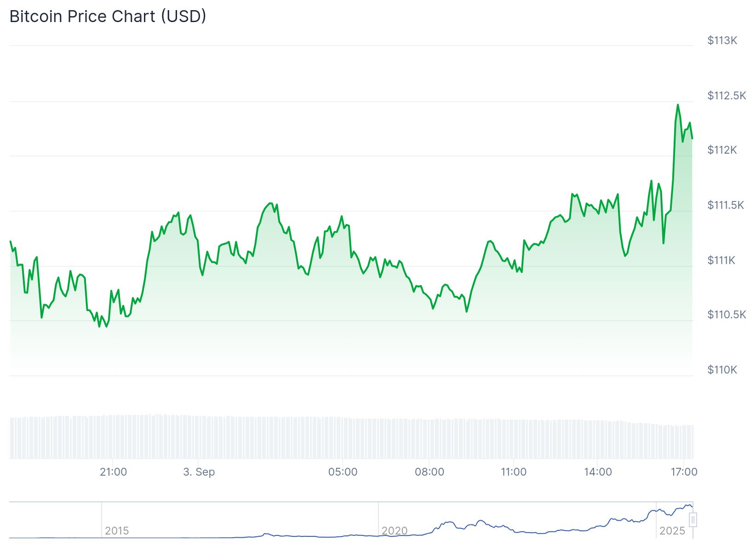Click the 14:00 time axis label
This screenshot has width=756, height=552.
pos(598,472)
